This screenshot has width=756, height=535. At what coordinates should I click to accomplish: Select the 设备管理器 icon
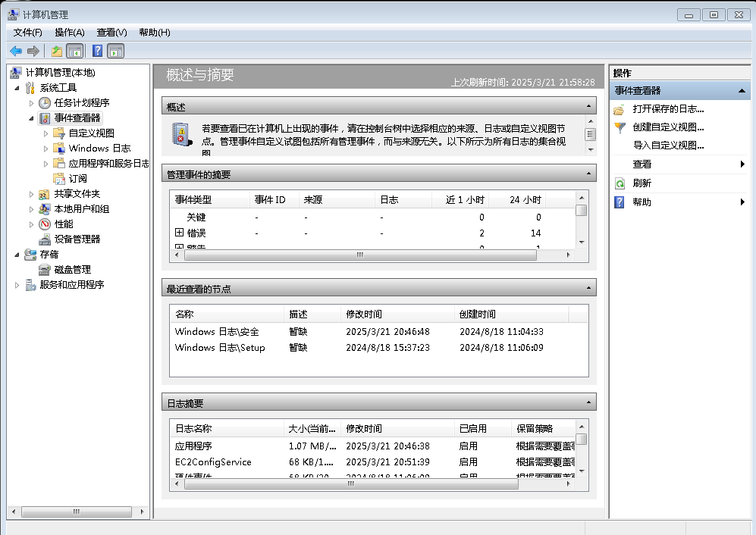(44, 239)
